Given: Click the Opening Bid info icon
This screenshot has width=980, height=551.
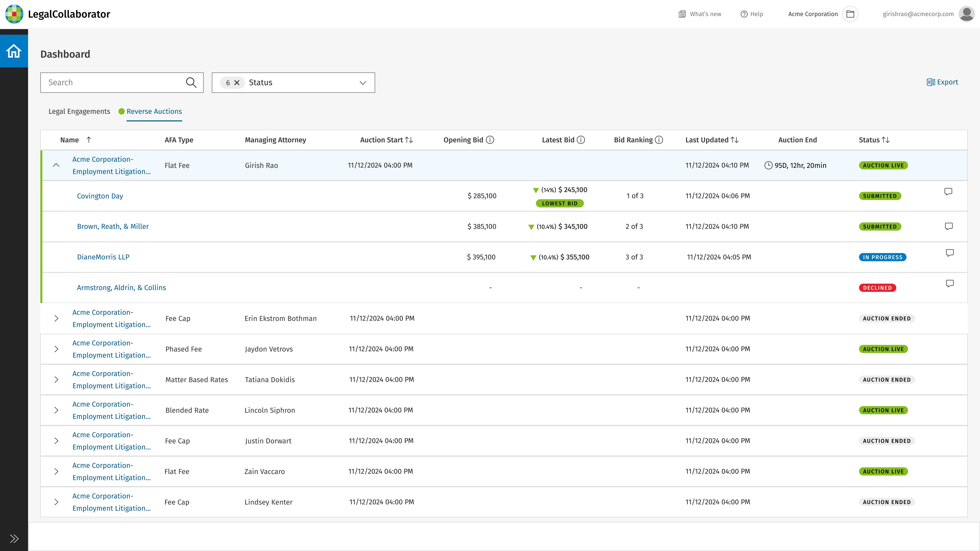Looking at the screenshot, I should 490,140.
